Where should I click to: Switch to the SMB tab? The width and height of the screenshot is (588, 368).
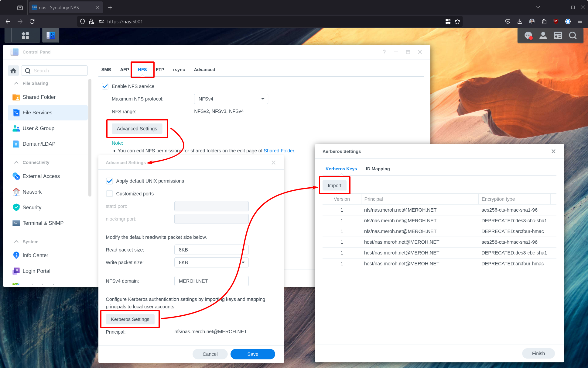click(106, 69)
